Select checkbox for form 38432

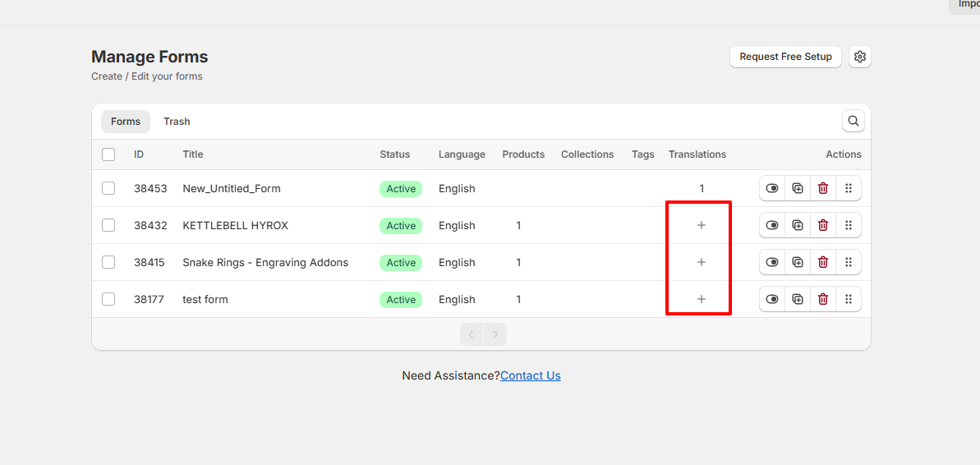click(108, 225)
